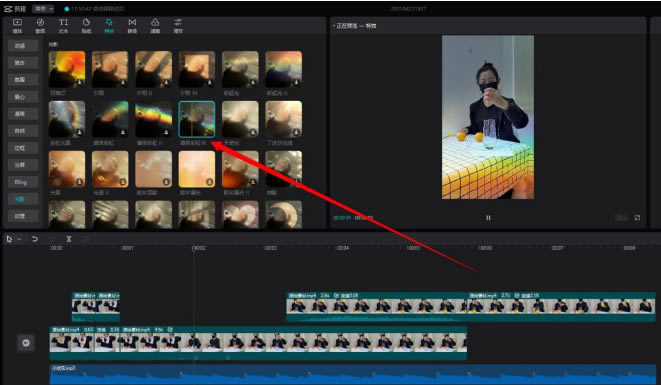
Task: Open the Stickers tab icon
Action: (x=86, y=25)
